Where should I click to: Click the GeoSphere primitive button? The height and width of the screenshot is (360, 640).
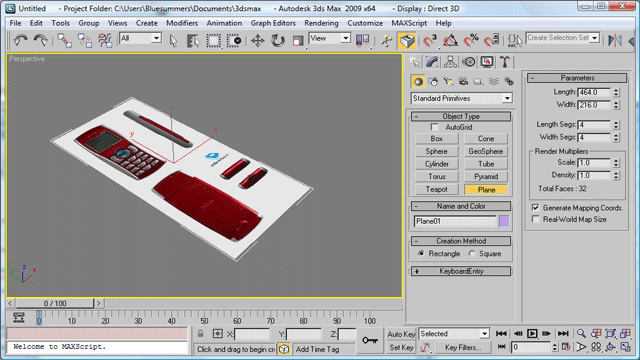pyautogui.click(x=486, y=151)
